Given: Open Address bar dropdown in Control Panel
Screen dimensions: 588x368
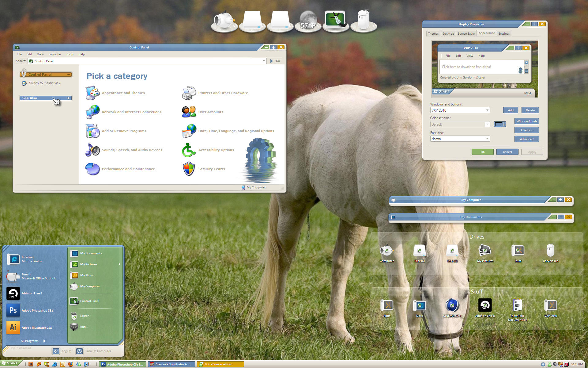Looking at the screenshot, I should pos(264,61).
